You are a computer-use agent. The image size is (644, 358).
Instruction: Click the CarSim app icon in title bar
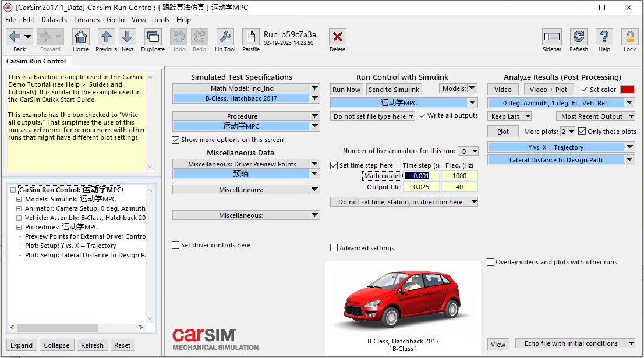pyautogui.click(x=8, y=8)
